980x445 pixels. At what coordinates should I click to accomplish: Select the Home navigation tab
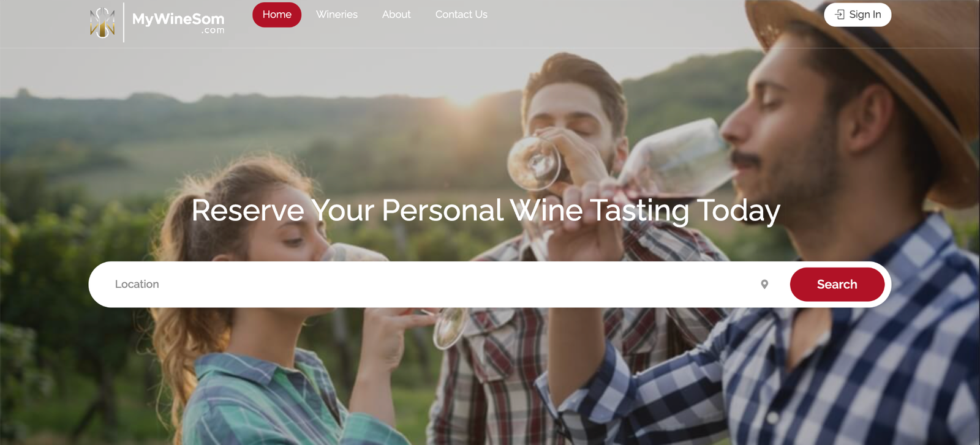point(277,15)
